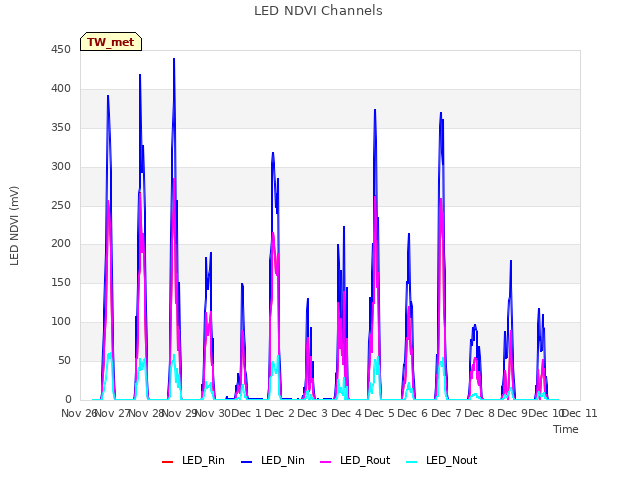
Task: Click the 0 y-axis tick label
Action: [68, 400]
